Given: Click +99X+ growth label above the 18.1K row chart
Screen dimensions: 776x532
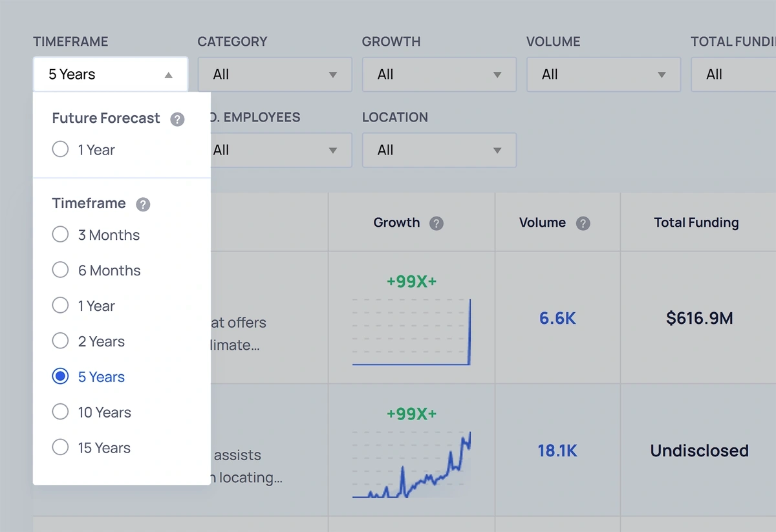Looking at the screenshot, I should (411, 414).
